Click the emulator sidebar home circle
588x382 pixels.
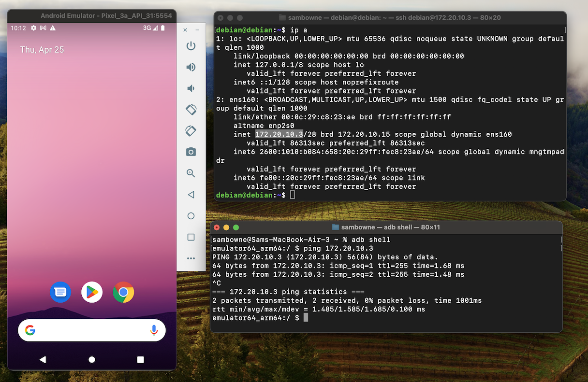click(x=191, y=216)
